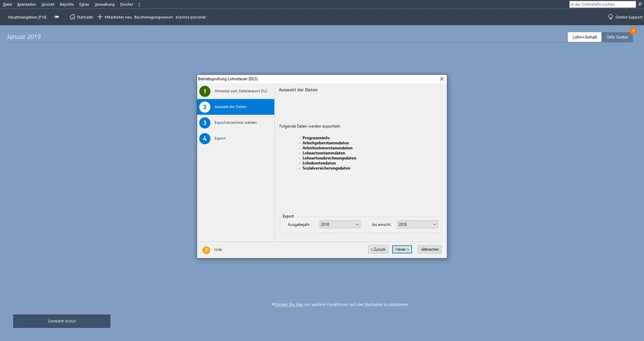Switch to the Lohn+Gehalt tab
Image resolution: width=644 pixels, height=341 pixels.
pos(585,37)
